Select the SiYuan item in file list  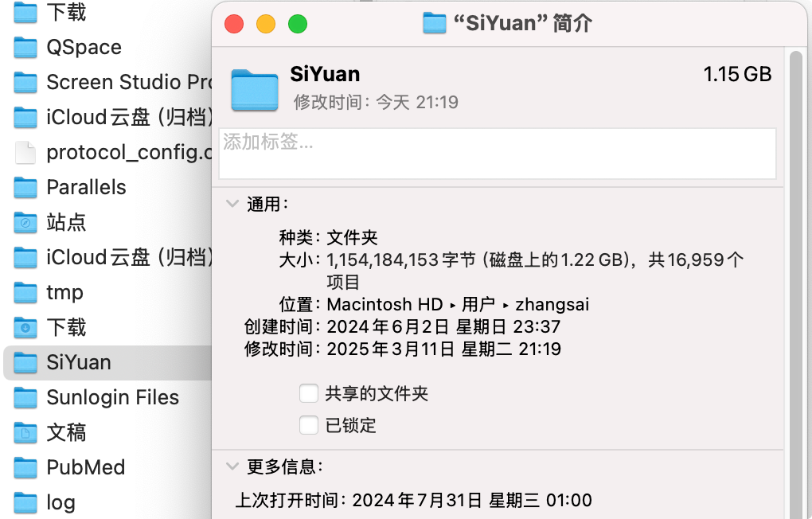(x=78, y=362)
